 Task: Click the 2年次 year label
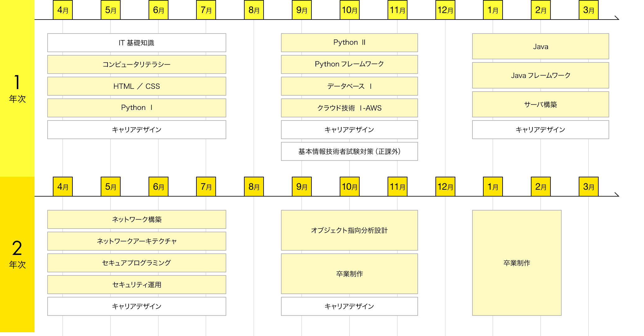point(17,255)
